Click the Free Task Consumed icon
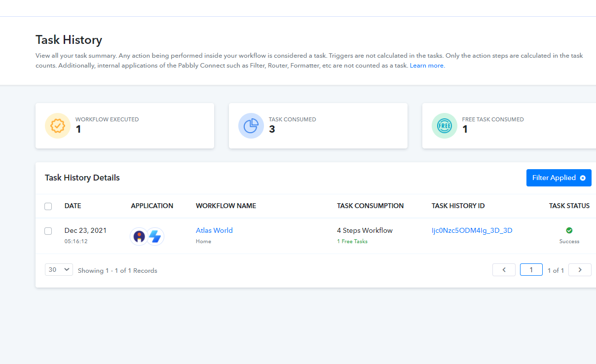Screen dimensions: 596x364 [x=445, y=126]
